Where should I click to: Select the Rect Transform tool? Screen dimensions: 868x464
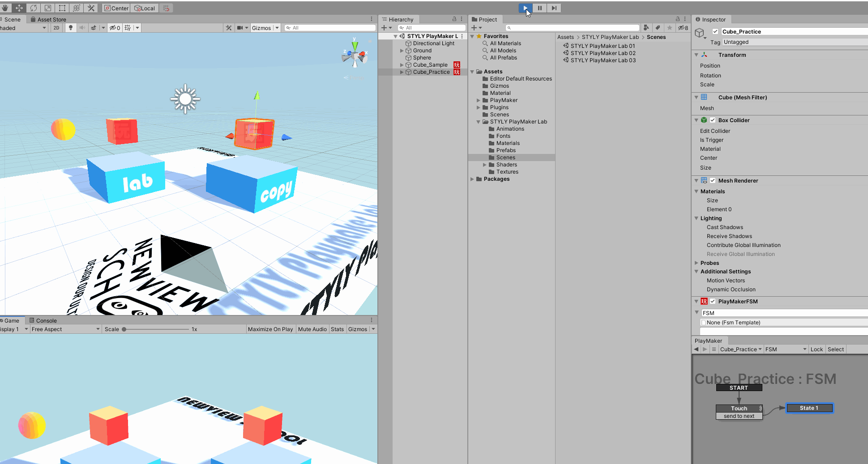click(x=62, y=8)
